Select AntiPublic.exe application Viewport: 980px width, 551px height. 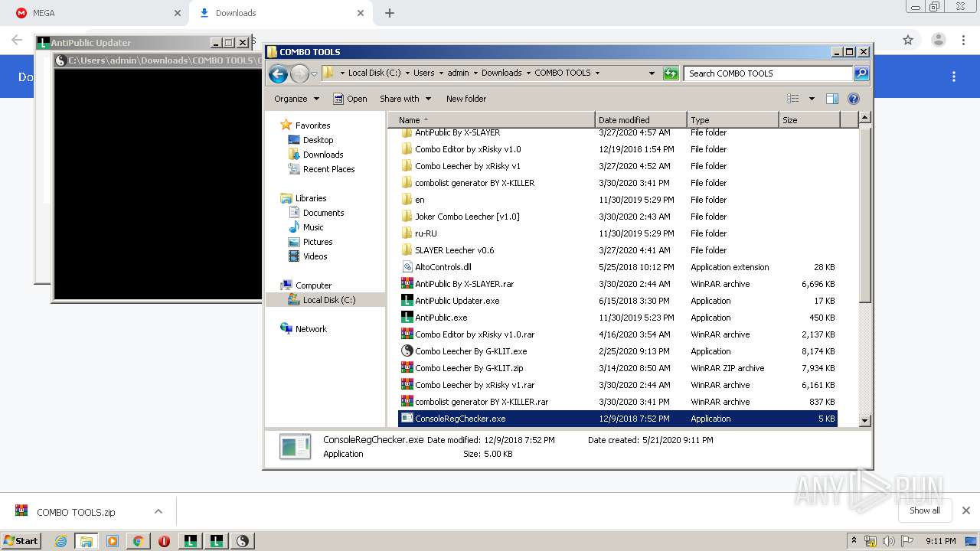[441, 318]
